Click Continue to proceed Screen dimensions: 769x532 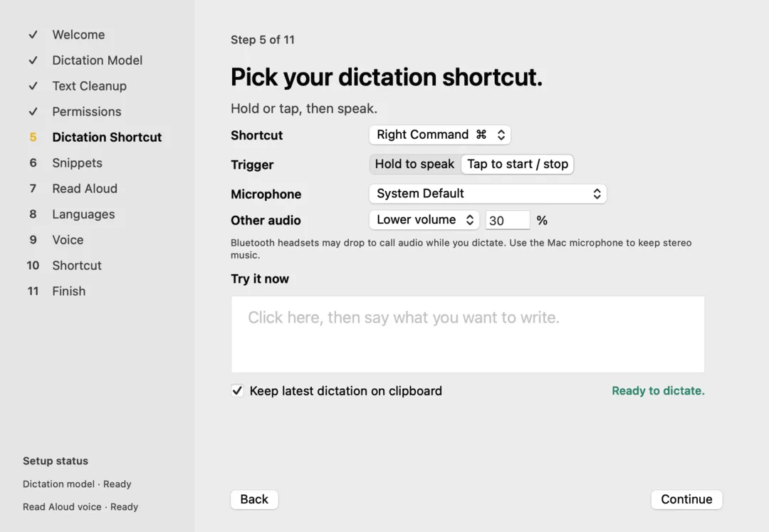pyautogui.click(x=686, y=499)
